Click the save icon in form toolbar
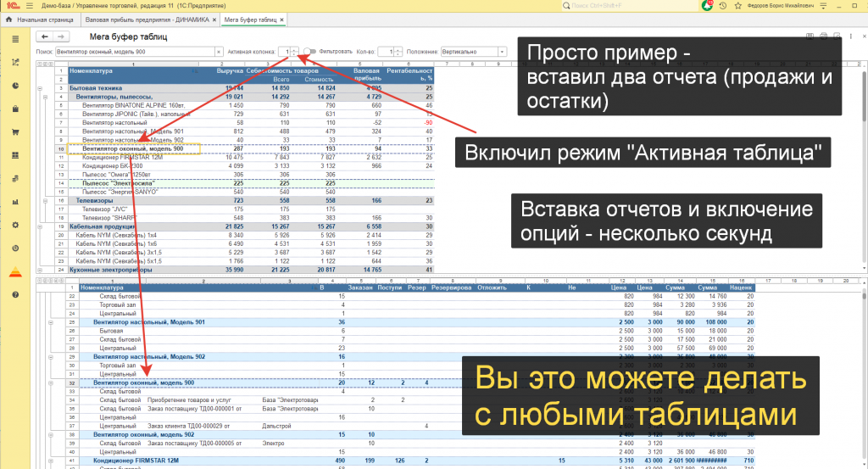 pos(810,36)
